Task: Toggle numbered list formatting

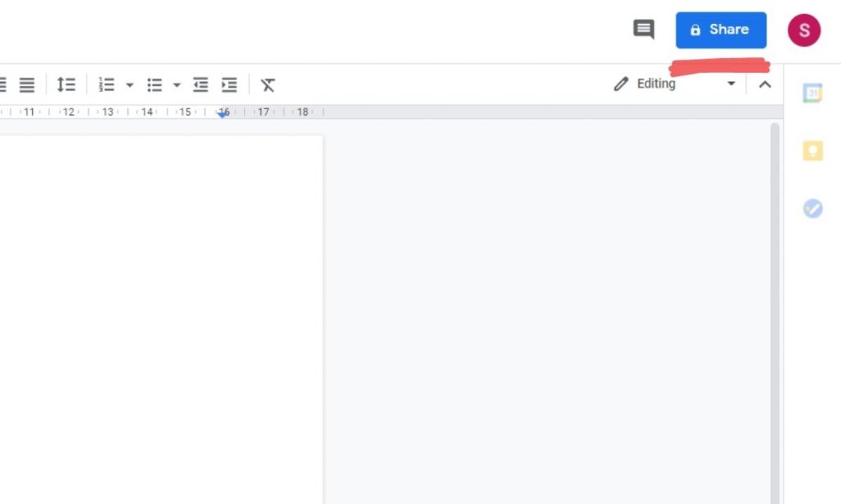Action: pyautogui.click(x=107, y=85)
